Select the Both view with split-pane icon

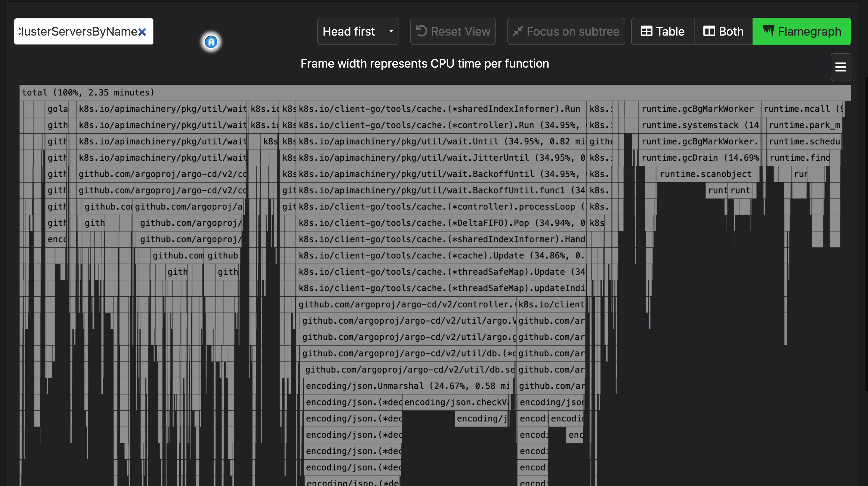pos(710,31)
